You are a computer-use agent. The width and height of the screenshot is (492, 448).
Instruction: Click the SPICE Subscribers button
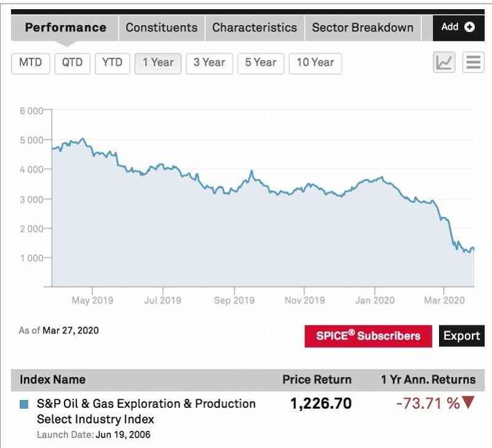pyautogui.click(x=368, y=336)
